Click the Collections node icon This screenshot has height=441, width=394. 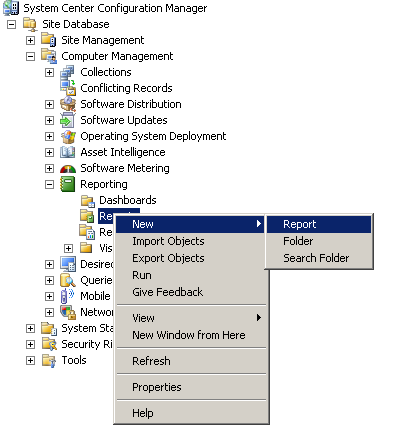point(68,72)
